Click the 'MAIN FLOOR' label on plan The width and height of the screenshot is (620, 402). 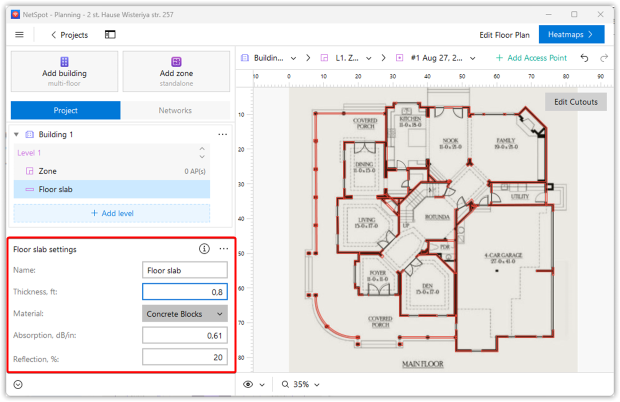pyautogui.click(x=423, y=364)
